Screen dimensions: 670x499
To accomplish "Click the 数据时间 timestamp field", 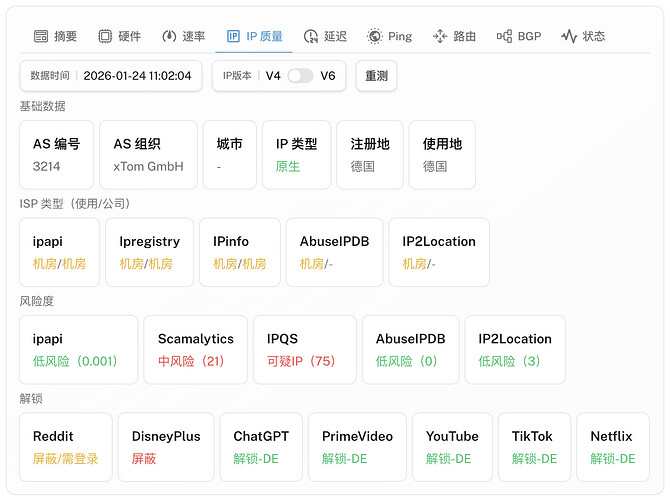I will coord(111,76).
